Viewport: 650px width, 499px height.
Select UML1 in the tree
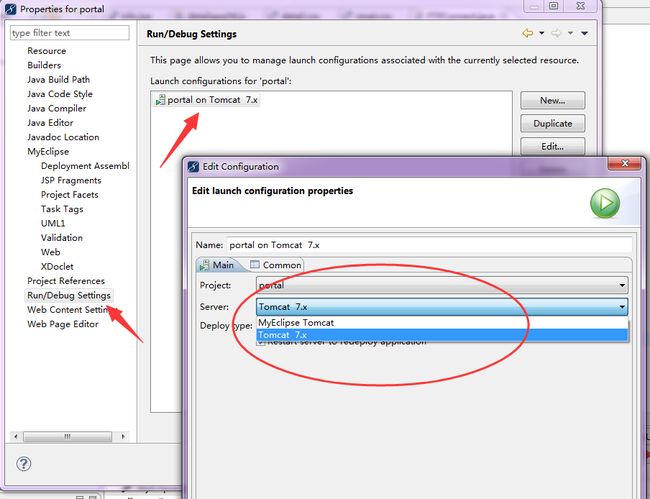pos(53,223)
